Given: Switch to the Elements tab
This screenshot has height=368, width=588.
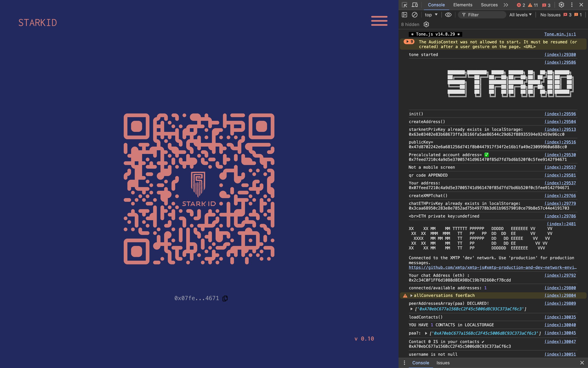Looking at the screenshot, I should pyautogui.click(x=463, y=5).
